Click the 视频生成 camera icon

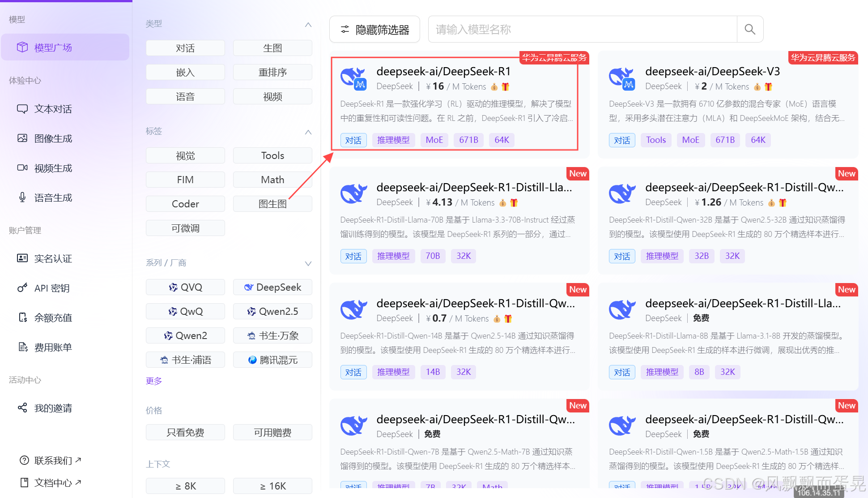(22, 168)
